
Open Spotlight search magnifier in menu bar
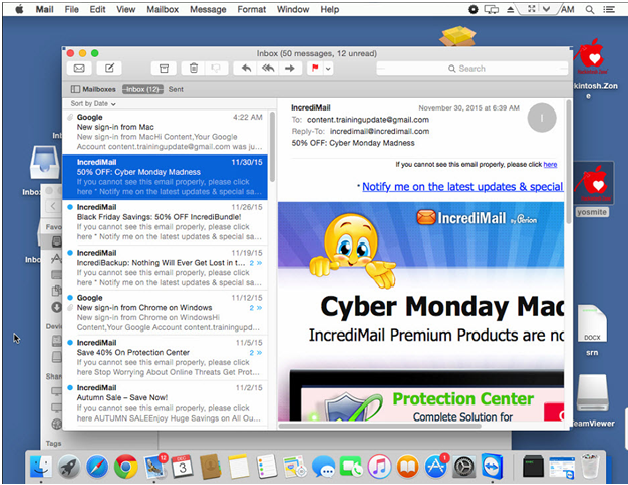click(x=590, y=9)
